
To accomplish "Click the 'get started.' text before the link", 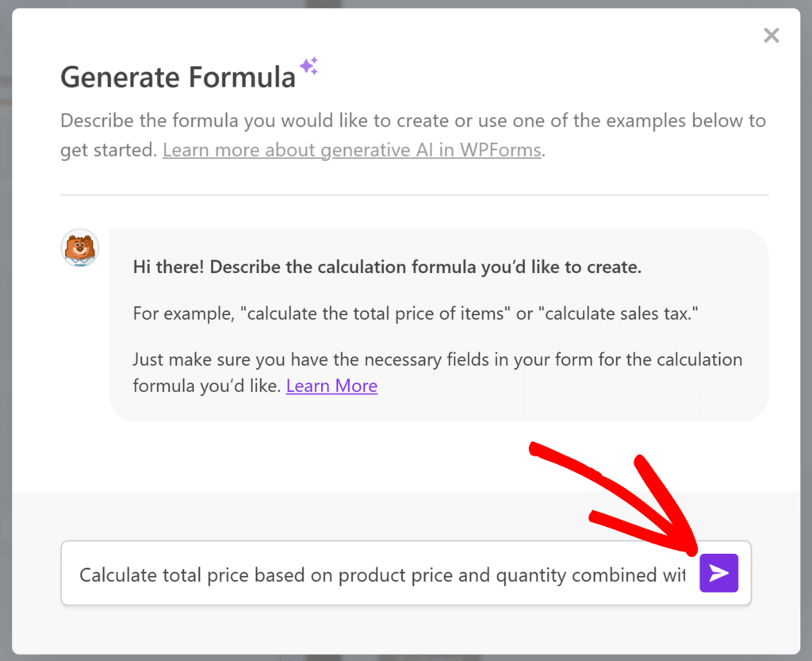I will tap(108, 150).
